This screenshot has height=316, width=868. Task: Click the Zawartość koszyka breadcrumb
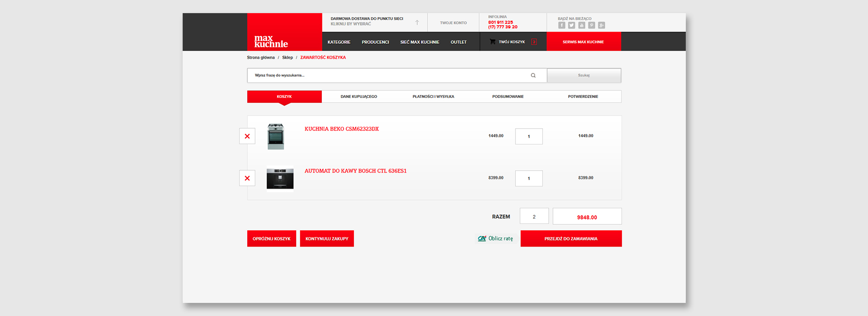pos(323,57)
